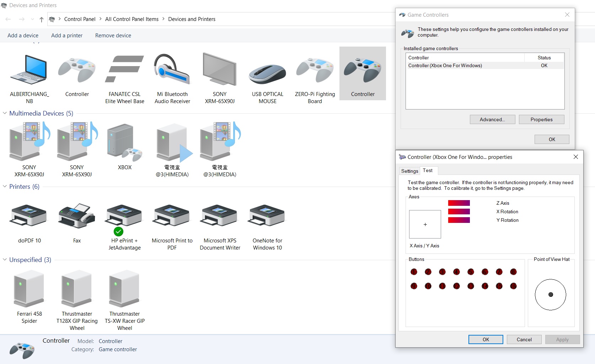The height and width of the screenshot is (364, 595).
Task: Click Cancel in the controller properties dialog
Action: pyautogui.click(x=524, y=339)
